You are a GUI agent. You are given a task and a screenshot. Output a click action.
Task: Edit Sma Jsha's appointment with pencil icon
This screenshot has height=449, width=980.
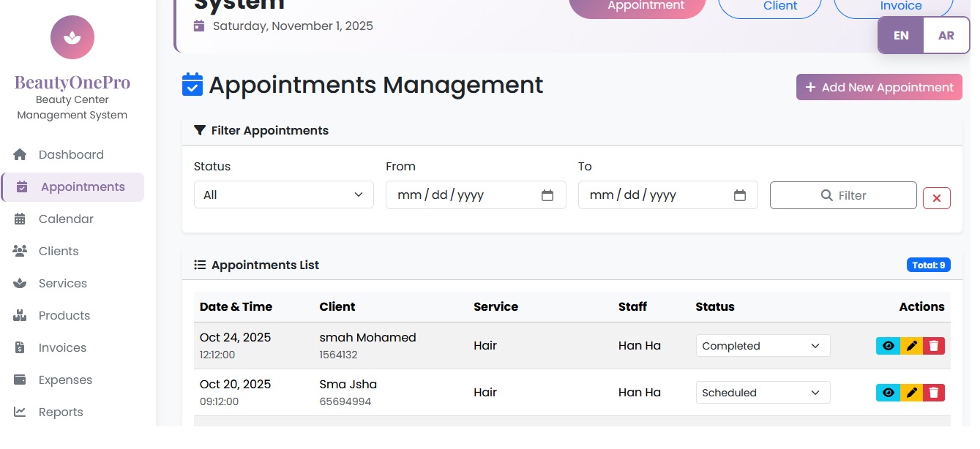point(910,393)
